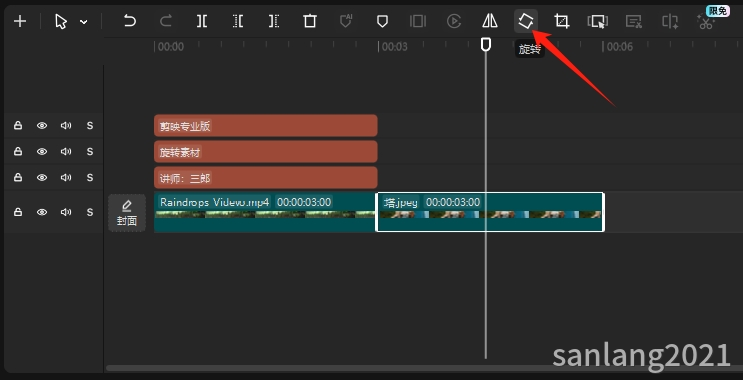Image resolution: width=743 pixels, height=380 pixels.
Task: Click the freeze frame icon
Action: tap(418, 21)
